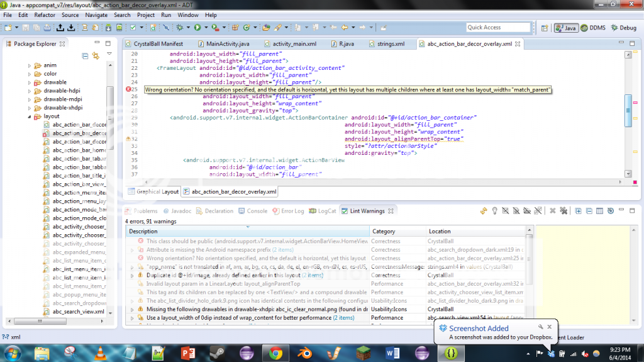Viewport: 644px width, 362px height.
Task: Click the Category column header
Action: [384, 232]
